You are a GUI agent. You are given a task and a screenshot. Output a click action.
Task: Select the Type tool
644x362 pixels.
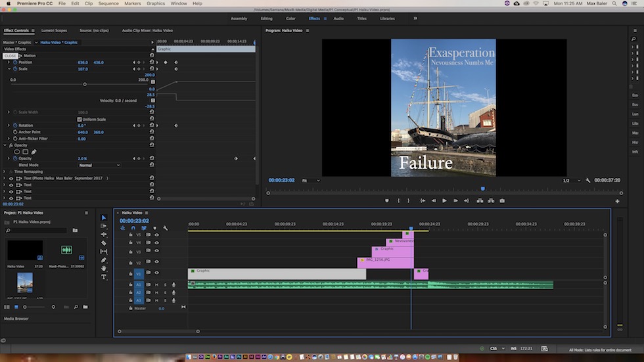pos(104,277)
